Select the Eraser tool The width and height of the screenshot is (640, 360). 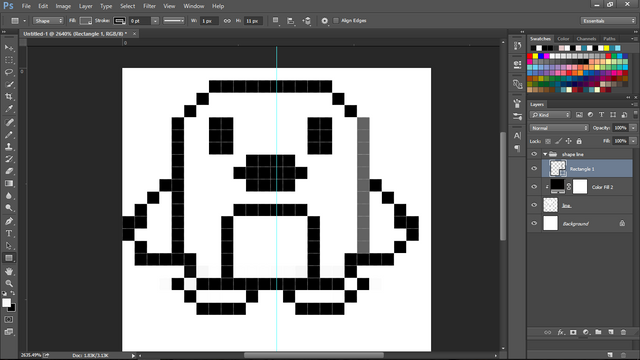[x=9, y=171]
